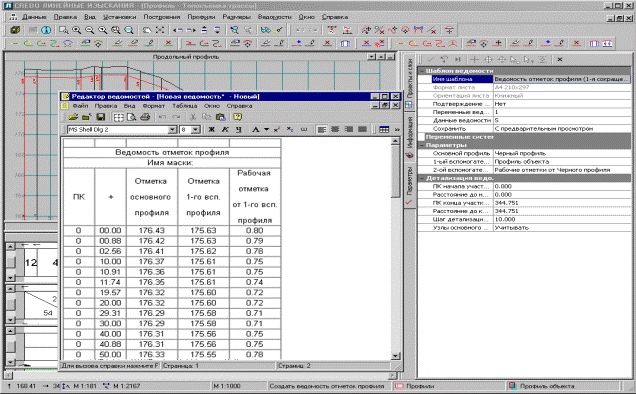Open print preview in report editor toolbar
The width and height of the screenshot is (636, 394).
click(x=131, y=117)
